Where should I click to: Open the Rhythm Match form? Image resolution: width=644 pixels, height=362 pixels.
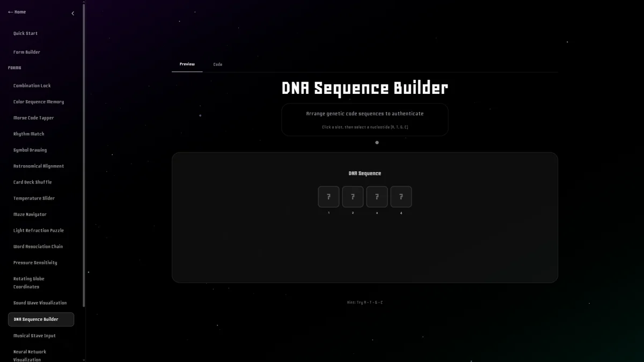[x=28, y=134]
